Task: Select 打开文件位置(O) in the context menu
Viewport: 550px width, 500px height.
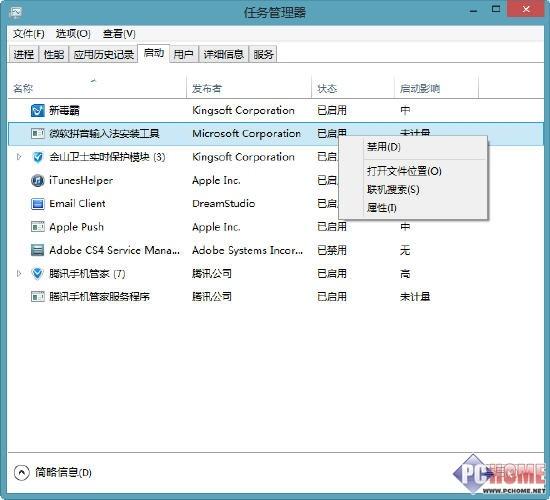Action: click(x=404, y=171)
